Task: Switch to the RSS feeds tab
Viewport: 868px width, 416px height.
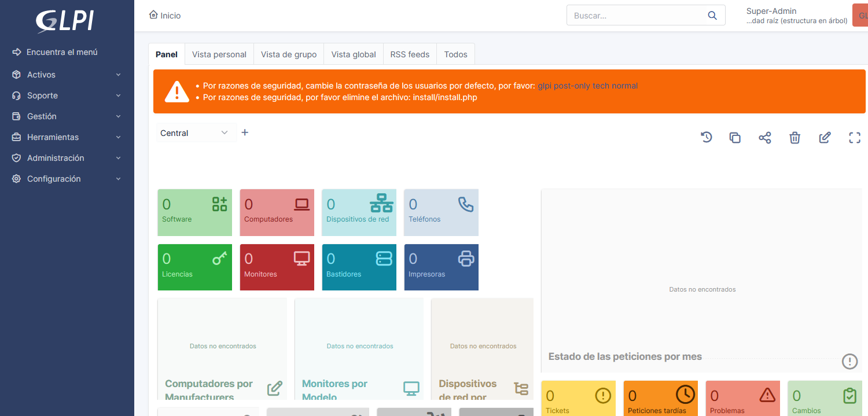Action: 410,54
